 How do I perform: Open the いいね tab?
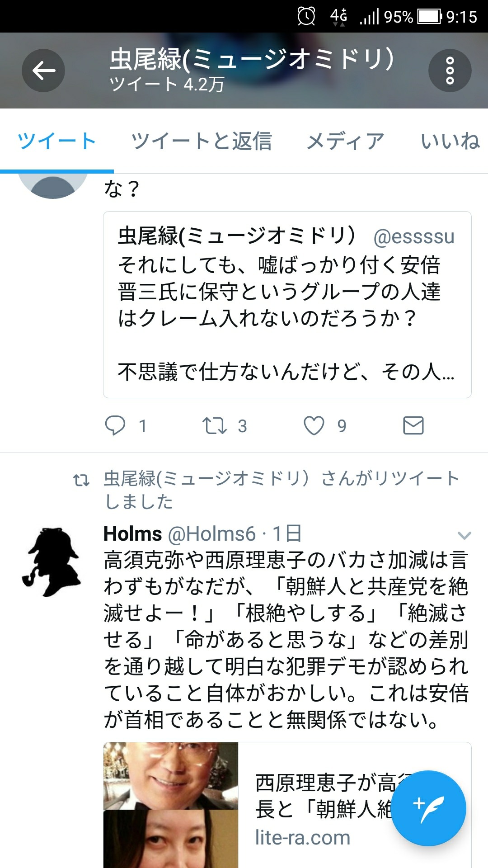pyautogui.click(x=450, y=141)
